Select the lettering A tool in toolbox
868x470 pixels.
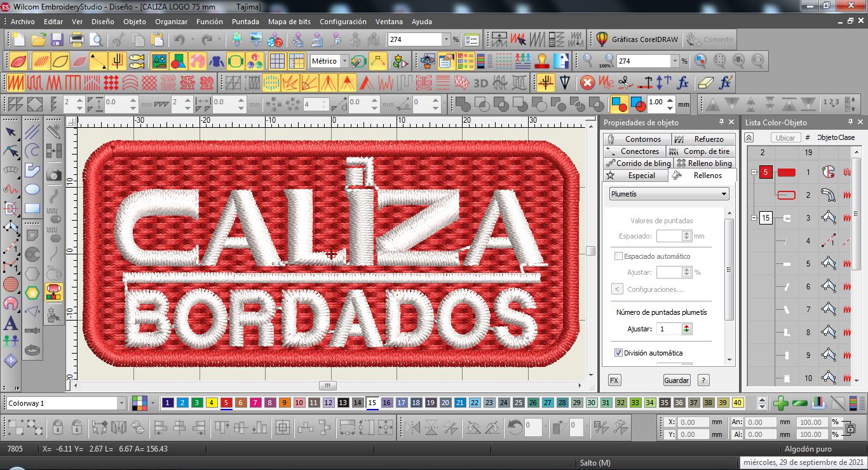[11, 323]
